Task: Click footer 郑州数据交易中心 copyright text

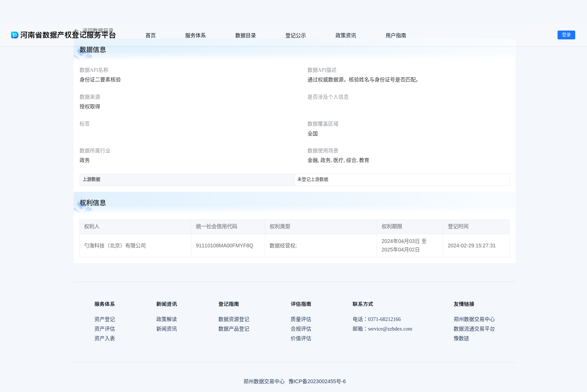Action: click(x=264, y=381)
